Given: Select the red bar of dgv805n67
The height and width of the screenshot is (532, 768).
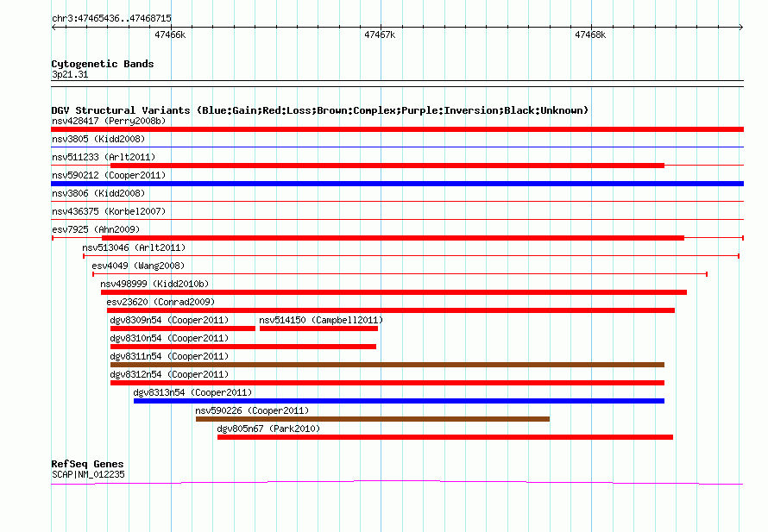Looking at the screenshot, I should [444, 437].
